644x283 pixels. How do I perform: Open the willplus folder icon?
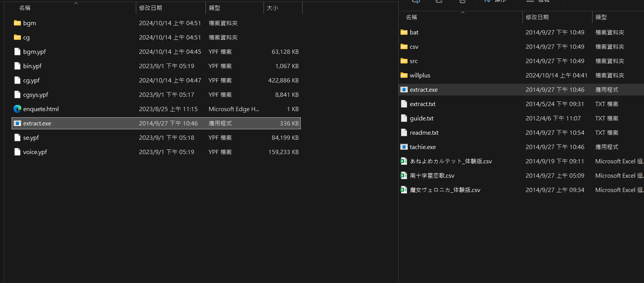pyautogui.click(x=404, y=75)
